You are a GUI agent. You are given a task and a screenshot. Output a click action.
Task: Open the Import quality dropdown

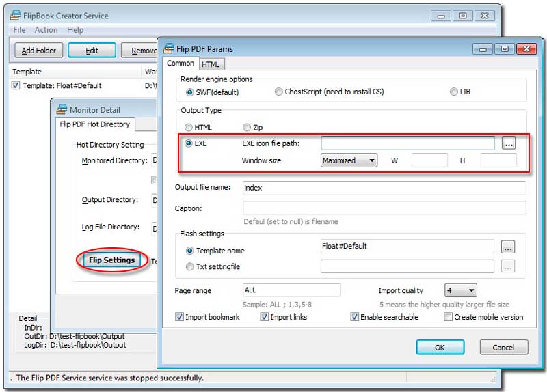click(x=460, y=290)
